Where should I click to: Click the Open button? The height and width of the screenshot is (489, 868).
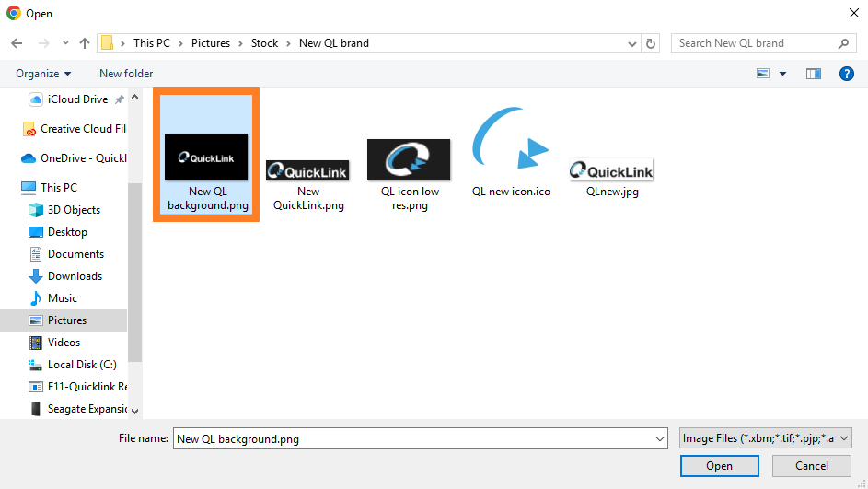719,466
